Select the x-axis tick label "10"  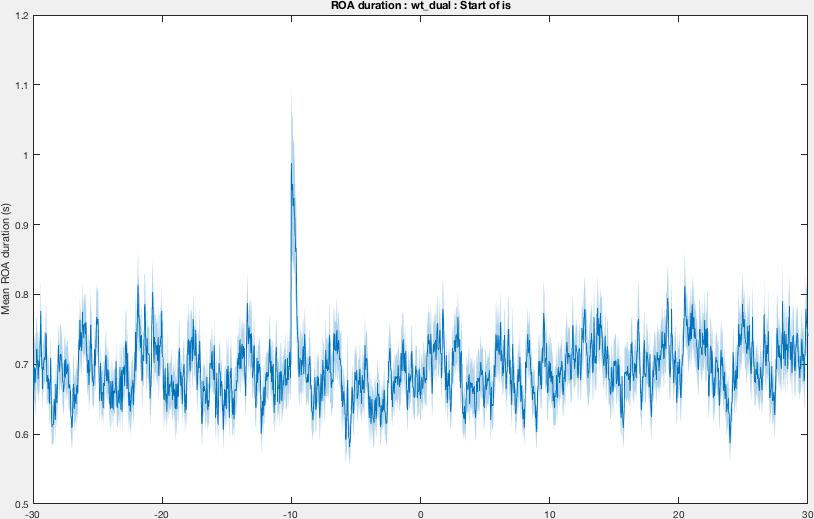(x=549, y=514)
